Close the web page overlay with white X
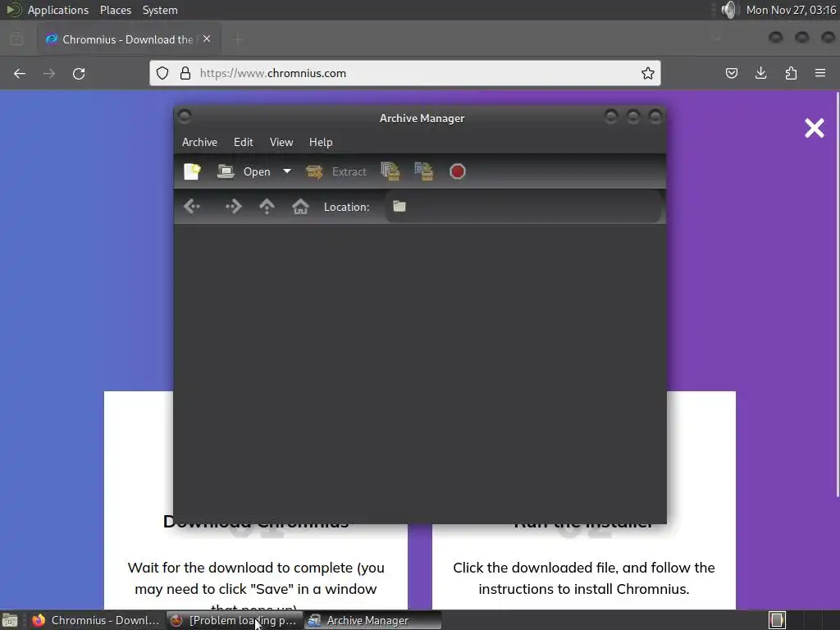This screenshot has width=840, height=630. [x=815, y=128]
